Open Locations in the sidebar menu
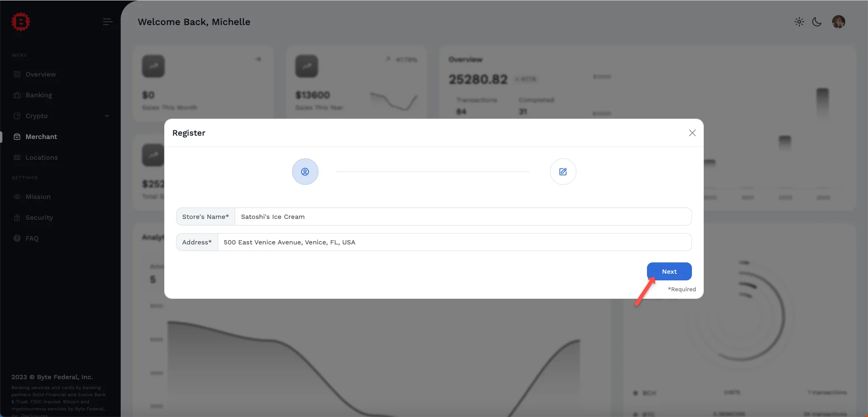The image size is (868, 417). click(42, 157)
